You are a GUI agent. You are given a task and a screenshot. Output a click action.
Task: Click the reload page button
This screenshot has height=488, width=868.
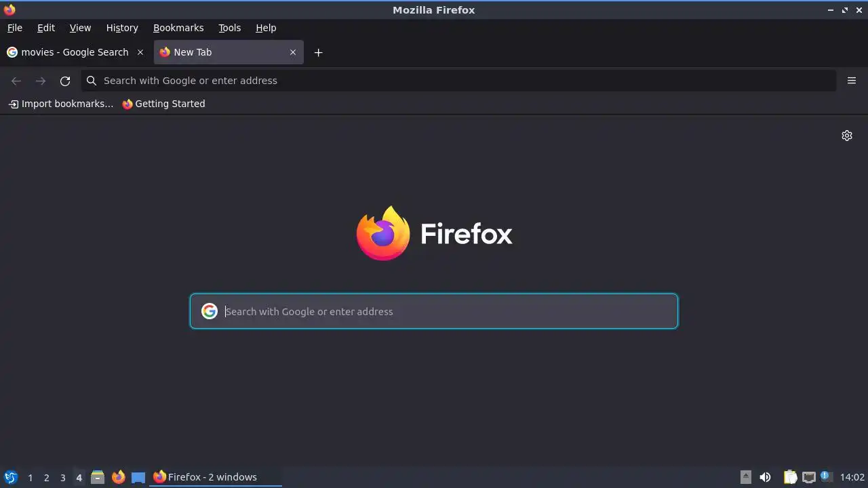point(65,81)
